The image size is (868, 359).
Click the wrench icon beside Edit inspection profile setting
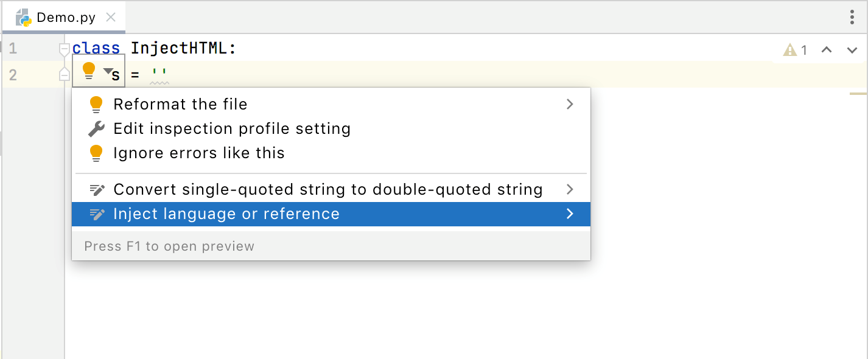96,128
